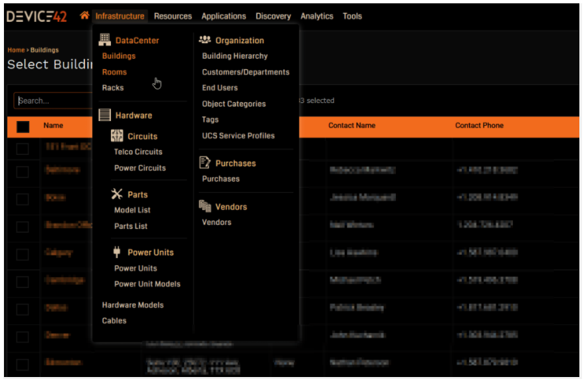Click the Device42 logo

tap(37, 16)
